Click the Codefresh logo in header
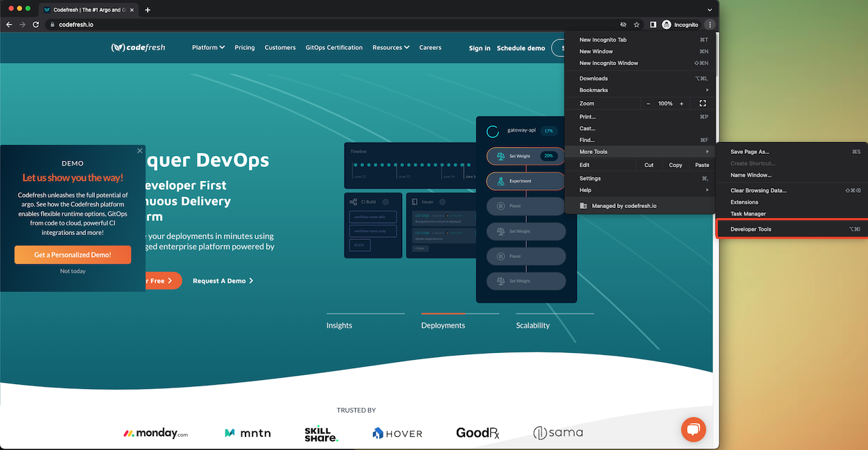This screenshot has width=868, height=450. point(139,48)
